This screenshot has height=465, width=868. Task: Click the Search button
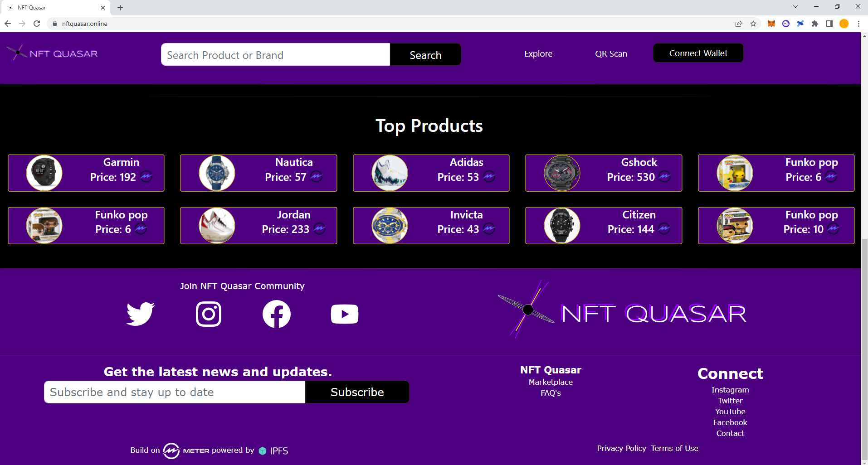[x=425, y=55]
